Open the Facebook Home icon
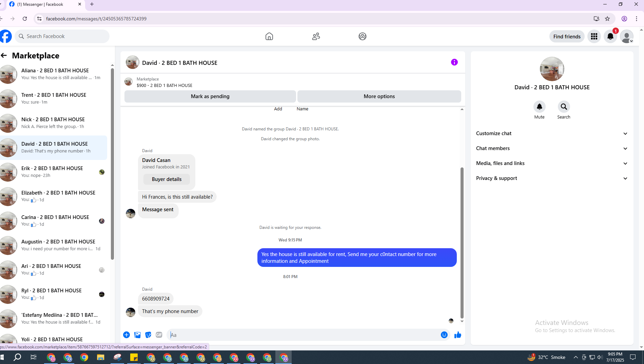 pyautogui.click(x=269, y=36)
